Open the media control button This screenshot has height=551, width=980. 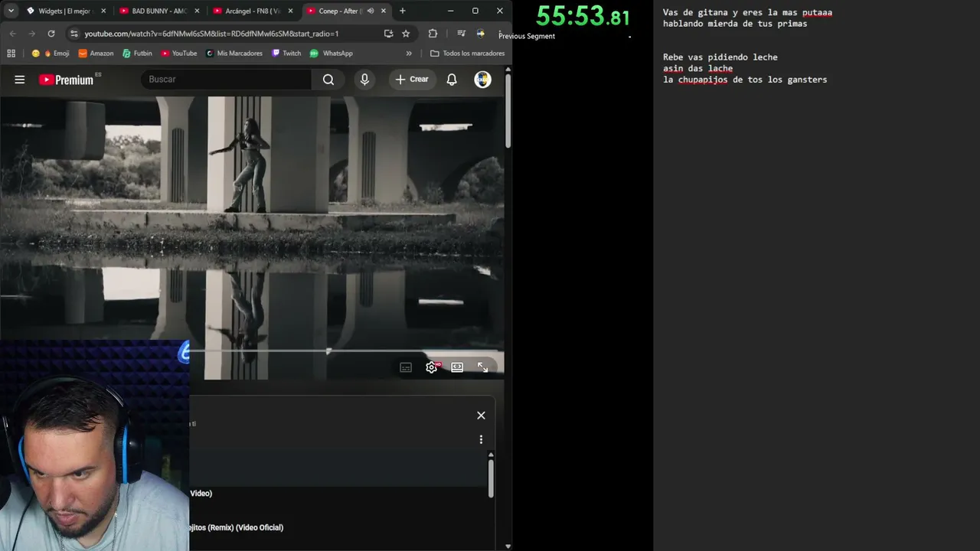pyautogui.click(x=461, y=34)
